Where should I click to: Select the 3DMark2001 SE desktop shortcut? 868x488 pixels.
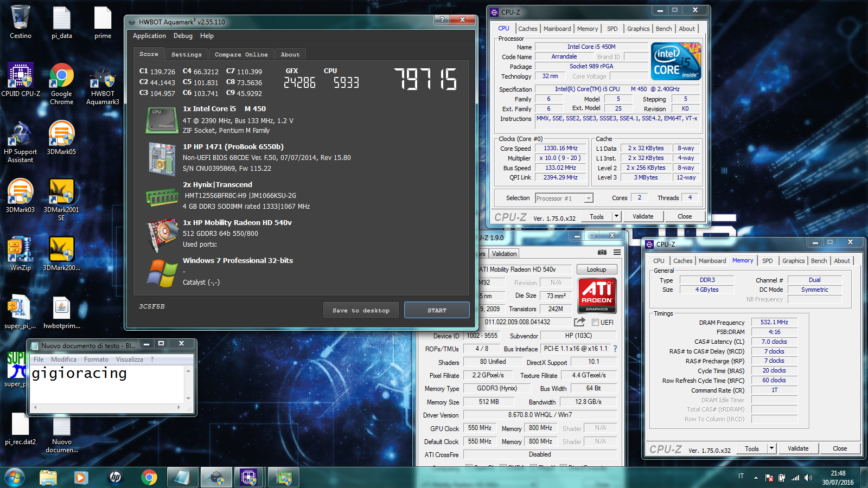pos(61,200)
